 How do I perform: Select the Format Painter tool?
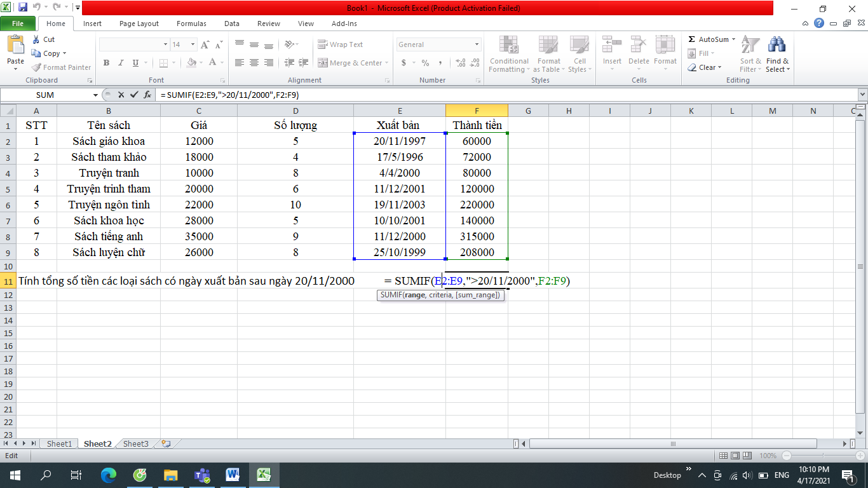pyautogui.click(x=62, y=67)
